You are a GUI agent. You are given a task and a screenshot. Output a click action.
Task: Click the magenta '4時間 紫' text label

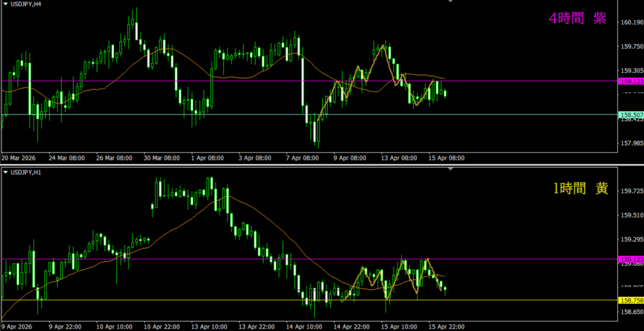point(577,19)
